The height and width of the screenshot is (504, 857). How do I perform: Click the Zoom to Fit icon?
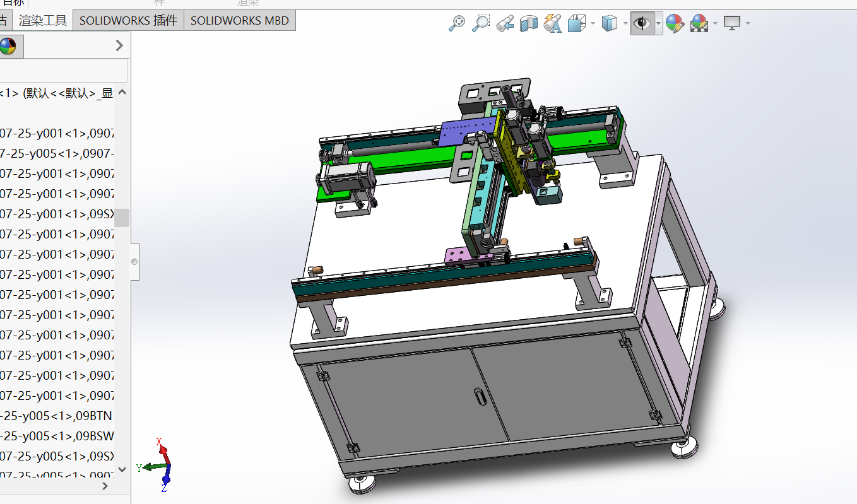click(457, 24)
